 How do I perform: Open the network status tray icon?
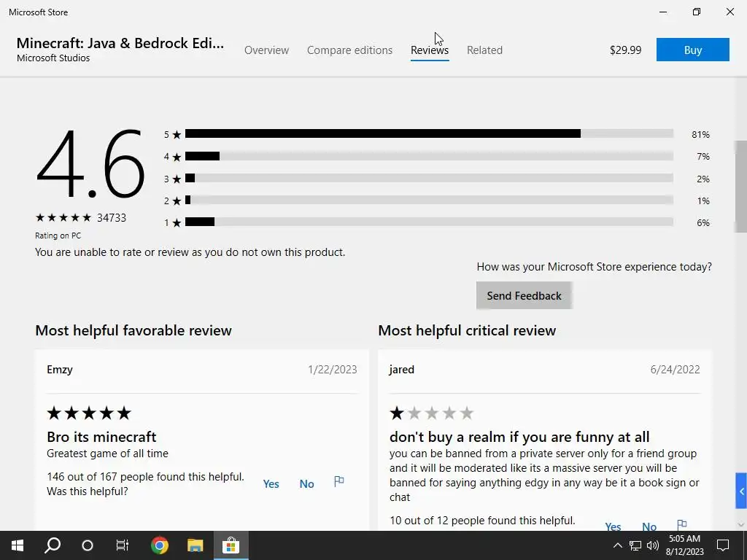tap(635, 545)
